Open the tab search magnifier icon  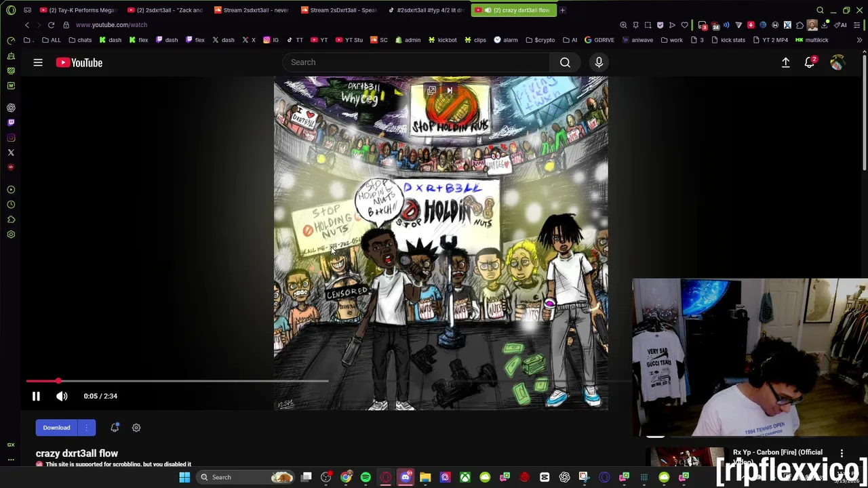pyautogui.click(x=820, y=10)
